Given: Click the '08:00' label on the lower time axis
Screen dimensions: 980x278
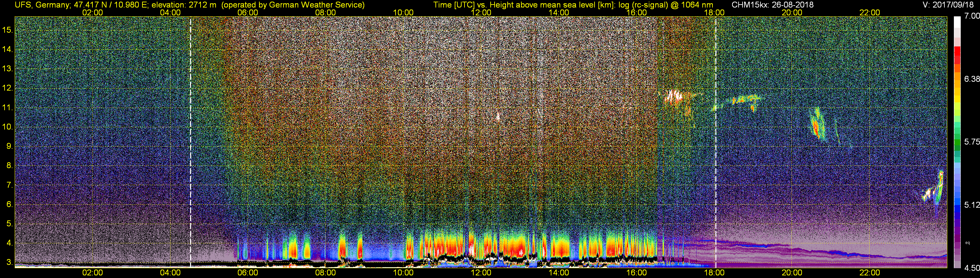Looking at the screenshot, I should (326, 273).
